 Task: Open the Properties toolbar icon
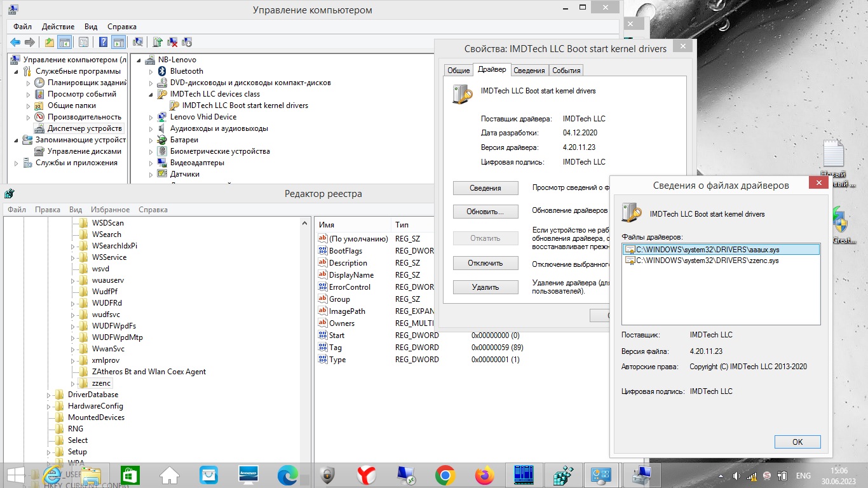[83, 43]
